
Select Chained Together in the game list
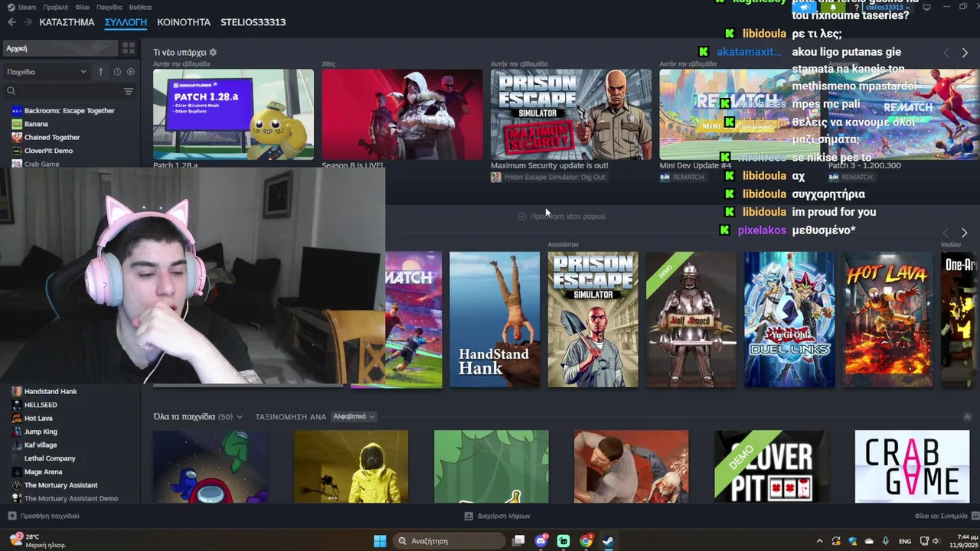coord(52,138)
